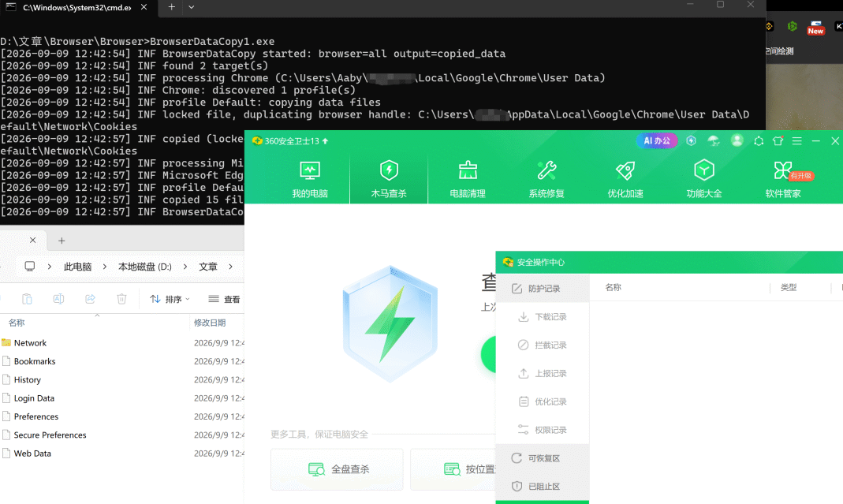Select the cmd.exe terminal tab
The width and height of the screenshot is (843, 504).
76,8
